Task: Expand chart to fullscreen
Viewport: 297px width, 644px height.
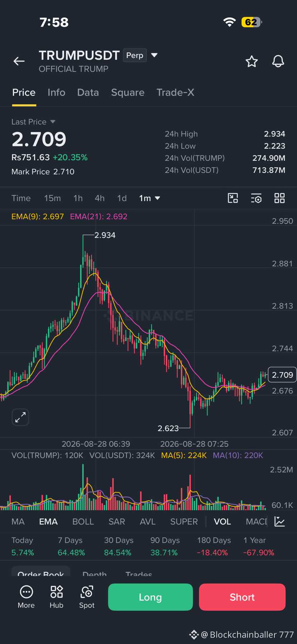Action: tap(20, 417)
